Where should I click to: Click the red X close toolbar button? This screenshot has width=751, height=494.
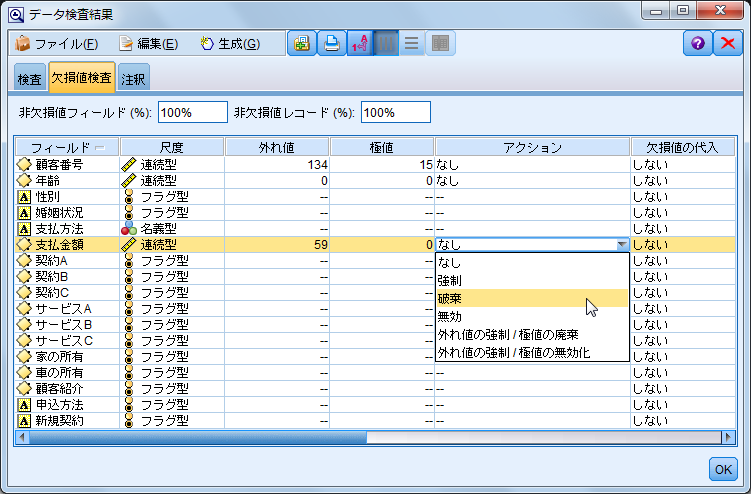coord(728,44)
